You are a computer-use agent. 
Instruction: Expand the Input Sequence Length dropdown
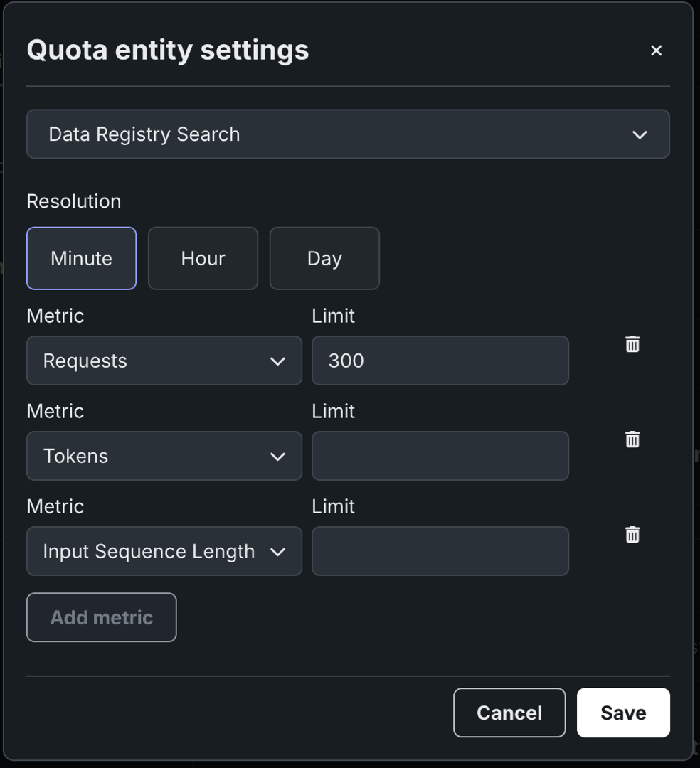click(x=164, y=552)
